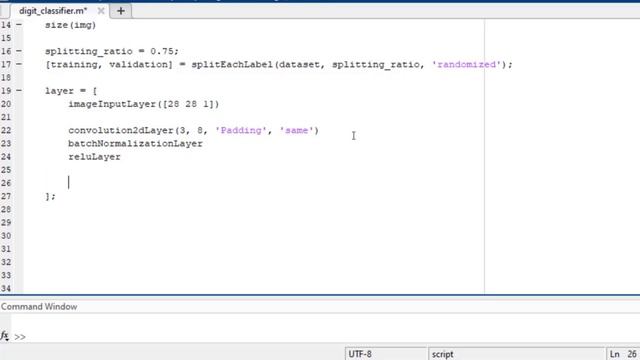Viewport: 640px width, 360px height.
Task: Click batchNormalizationLayer text
Action: tap(136, 144)
